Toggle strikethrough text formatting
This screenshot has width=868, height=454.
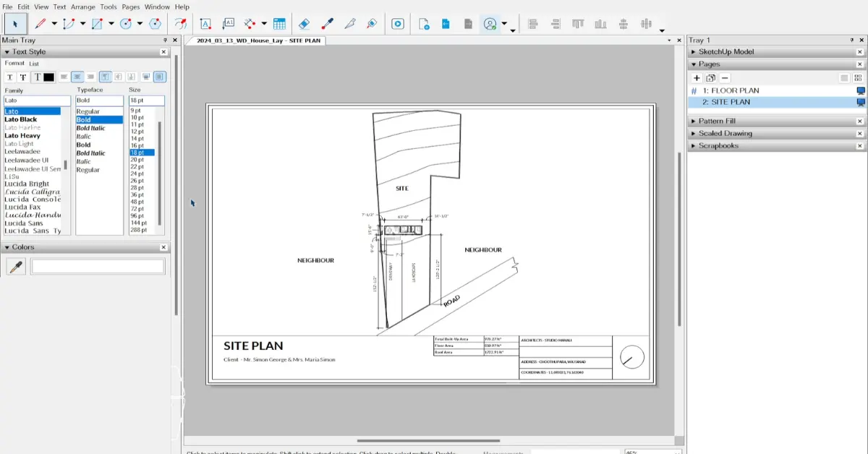click(23, 77)
